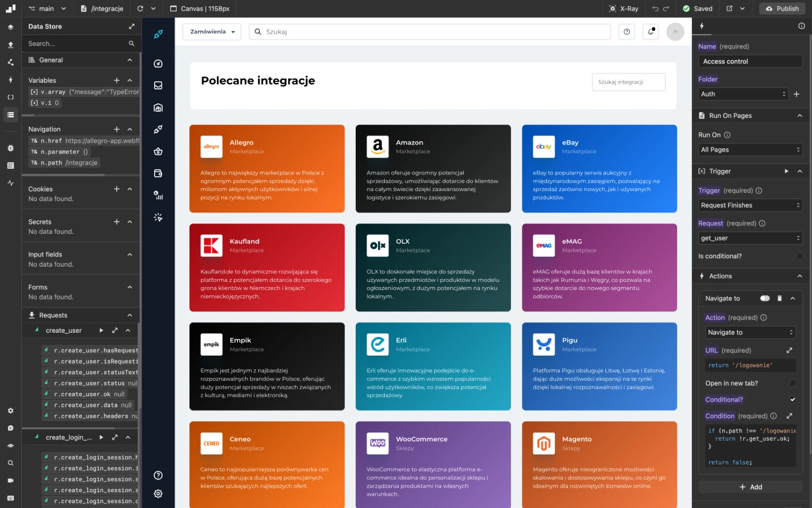The image size is (812, 508).
Task: Open the bug debugger icon
Action: [10, 148]
